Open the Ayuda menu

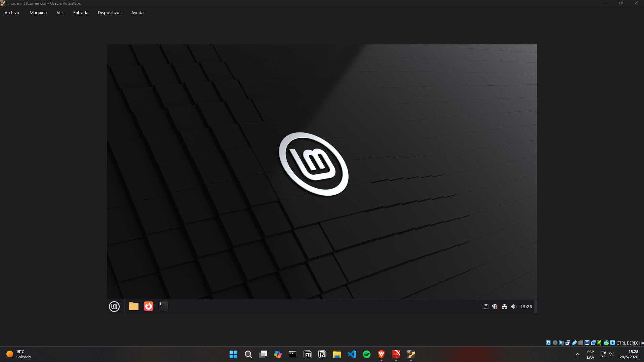coord(137,12)
